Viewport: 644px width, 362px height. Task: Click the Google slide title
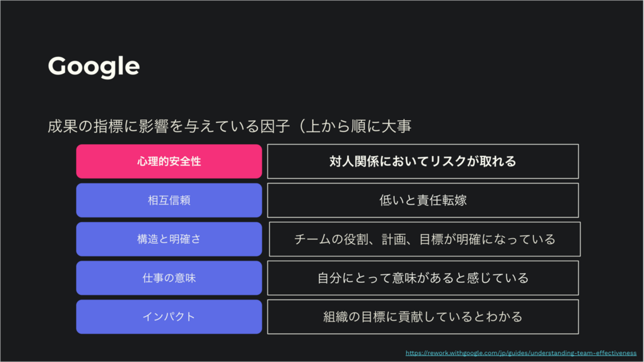[94, 66]
